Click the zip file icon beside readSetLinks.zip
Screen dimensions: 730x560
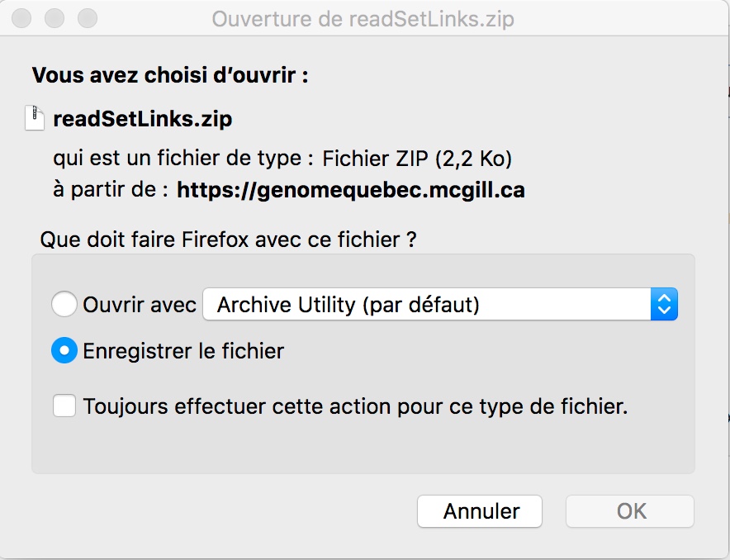tap(35, 118)
